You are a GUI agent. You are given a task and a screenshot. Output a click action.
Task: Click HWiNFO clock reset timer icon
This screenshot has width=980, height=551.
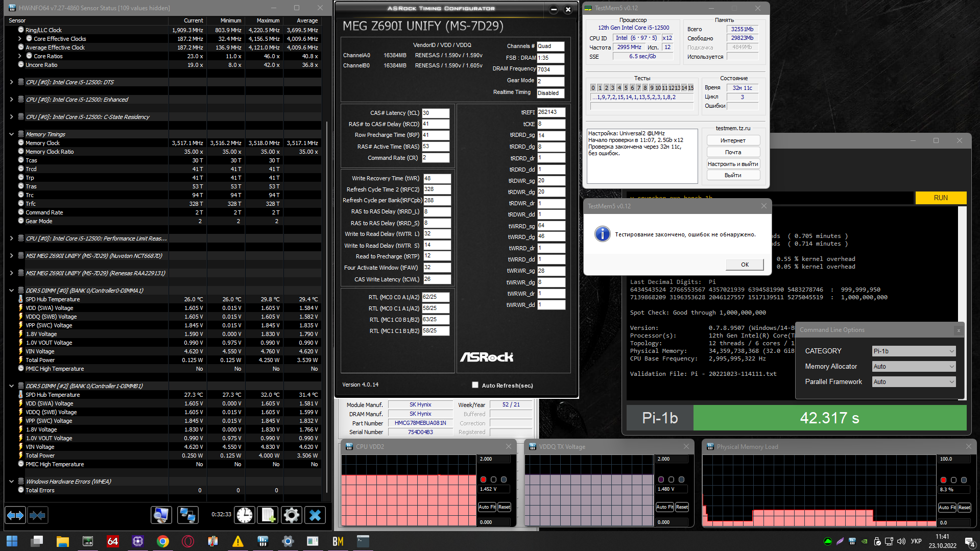coord(245,515)
